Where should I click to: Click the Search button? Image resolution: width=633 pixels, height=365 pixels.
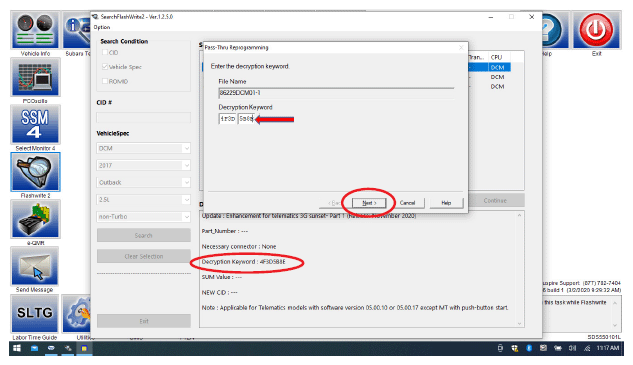pos(144,235)
